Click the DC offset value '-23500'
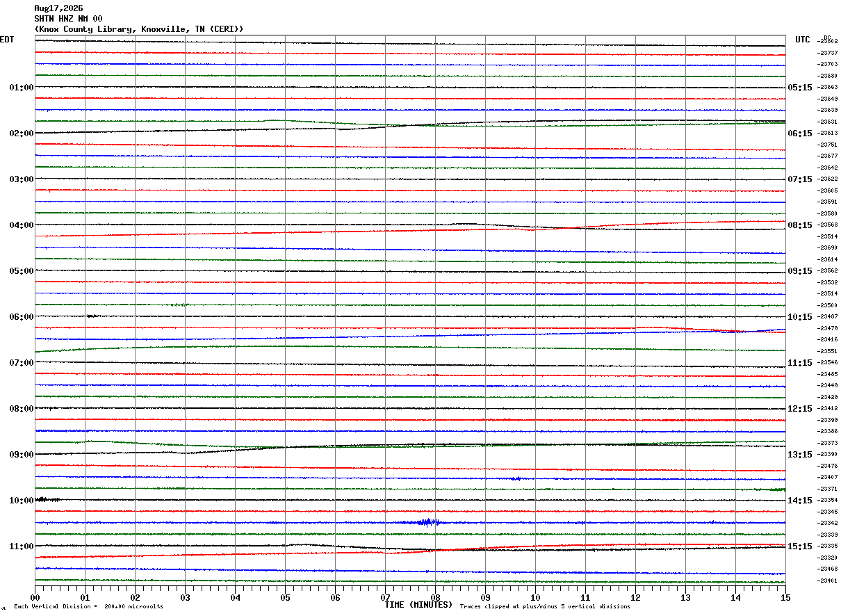 (827, 305)
